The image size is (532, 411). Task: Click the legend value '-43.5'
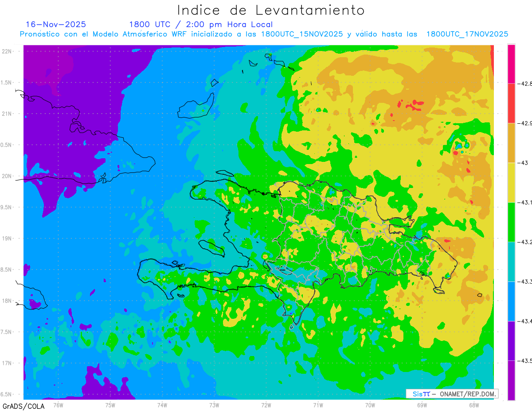525,361
